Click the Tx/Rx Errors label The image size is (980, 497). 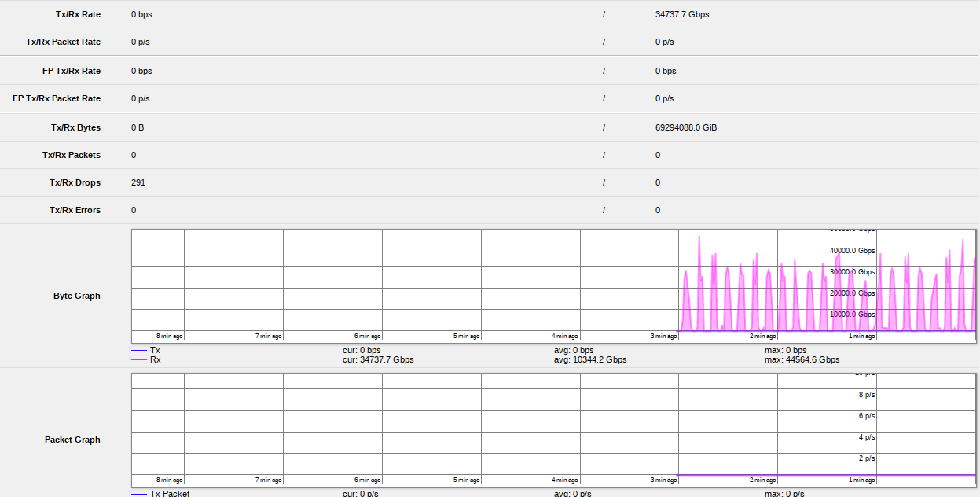point(75,210)
